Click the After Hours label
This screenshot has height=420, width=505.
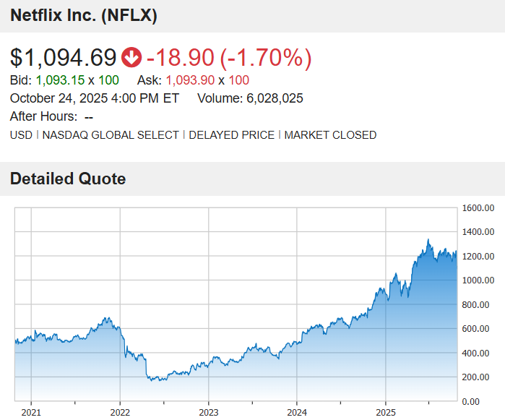click(x=43, y=116)
